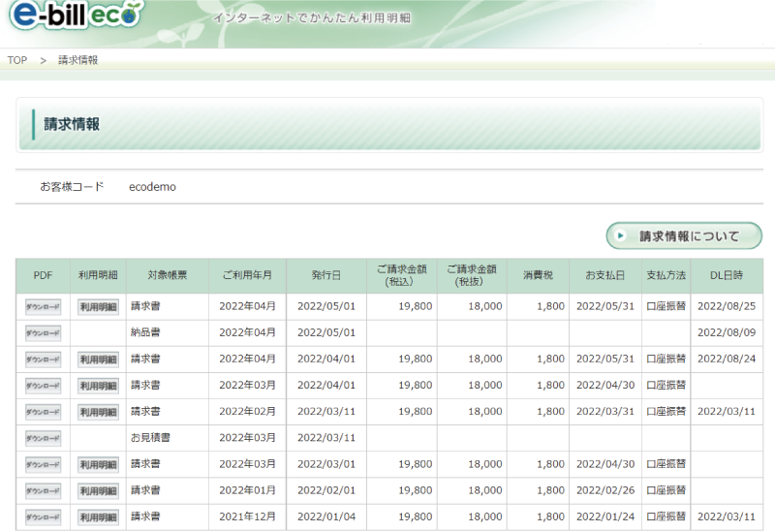
Task: Open 利用明細 for the 2022年01月 invoice
Action: 98,490
